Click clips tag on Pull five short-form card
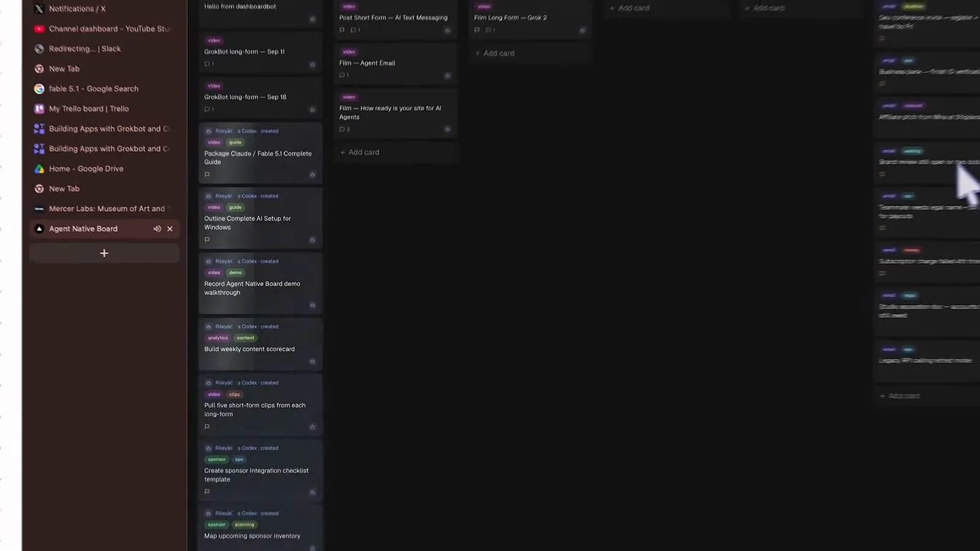Screen dimensions: 980x551 pos(235,394)
